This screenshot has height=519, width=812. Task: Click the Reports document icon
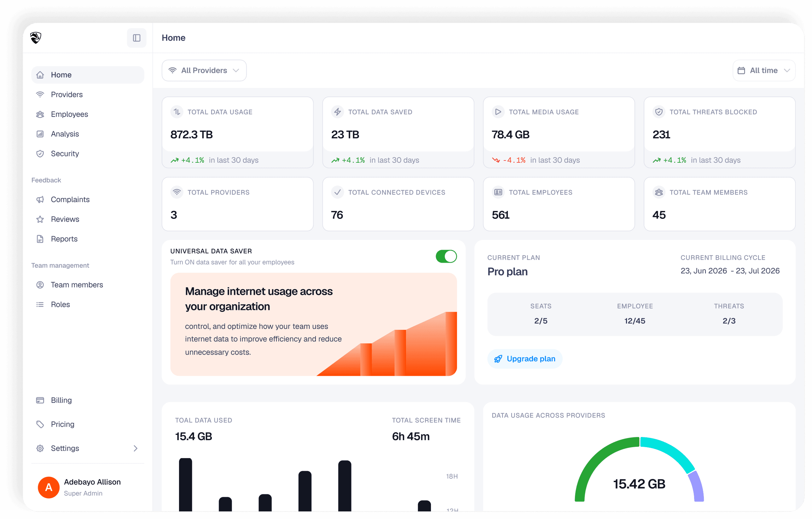click(x=40, y=239)
